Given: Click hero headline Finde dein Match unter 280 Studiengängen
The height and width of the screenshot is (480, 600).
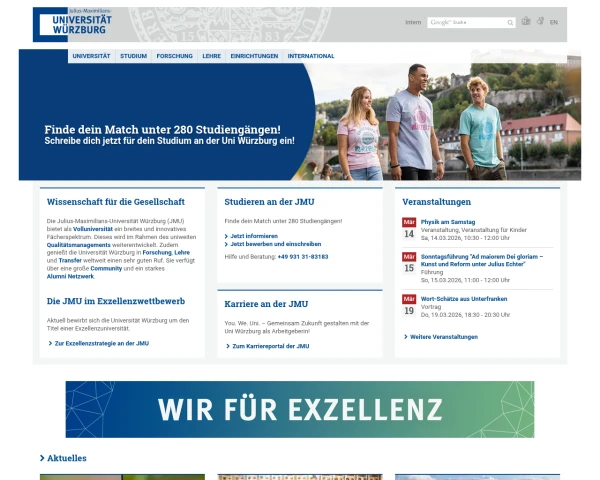Looking at the screenshot, I should point(162,129).
